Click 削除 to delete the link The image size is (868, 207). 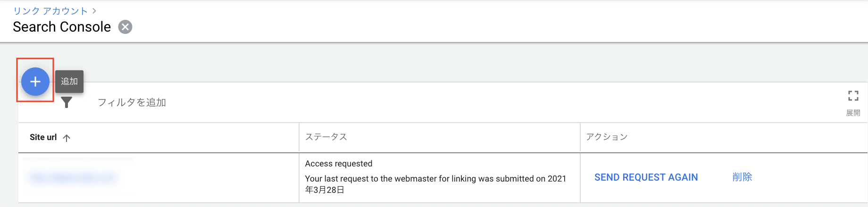point(742,177)
